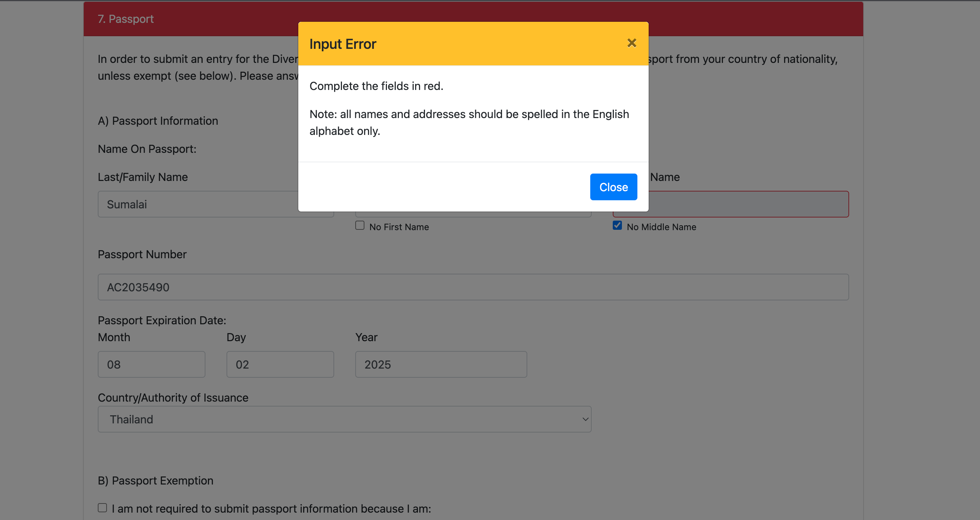Click the Passport Number field with AC2035490
Image resolution: width=980 pixels, height=520 pixels.
tap(473, 287)
